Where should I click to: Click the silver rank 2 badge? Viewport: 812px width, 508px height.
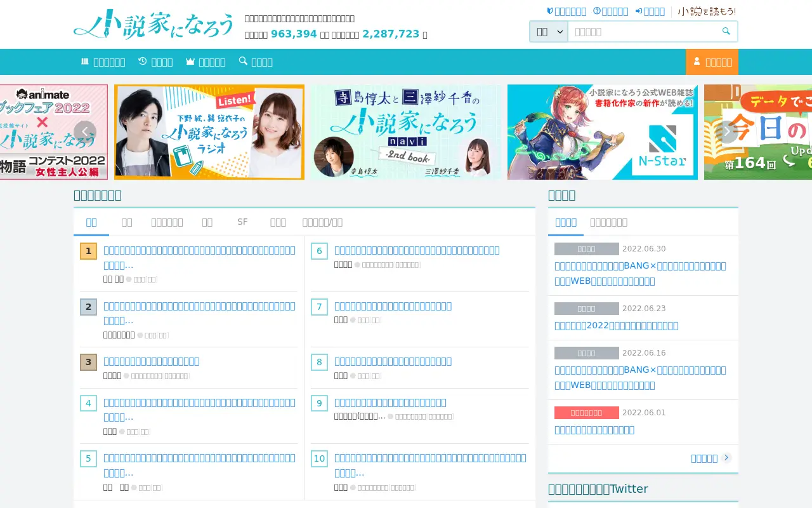[88, 307]
